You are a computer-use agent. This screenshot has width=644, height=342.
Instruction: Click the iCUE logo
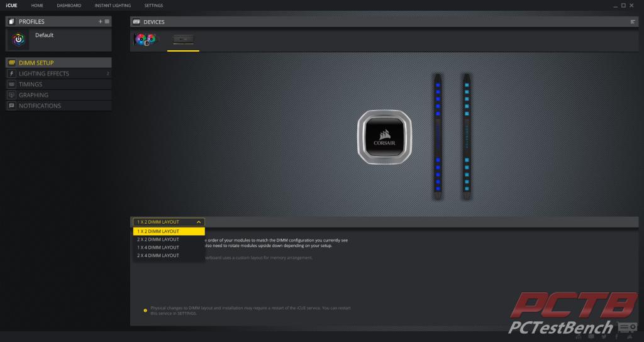click(11, 5)
